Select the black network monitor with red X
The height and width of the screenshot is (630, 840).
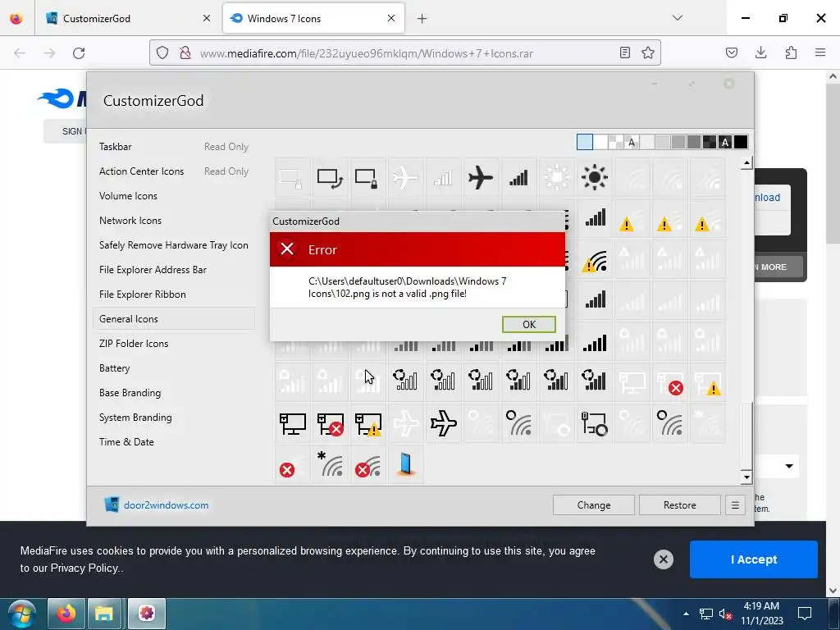click(330, 424)
